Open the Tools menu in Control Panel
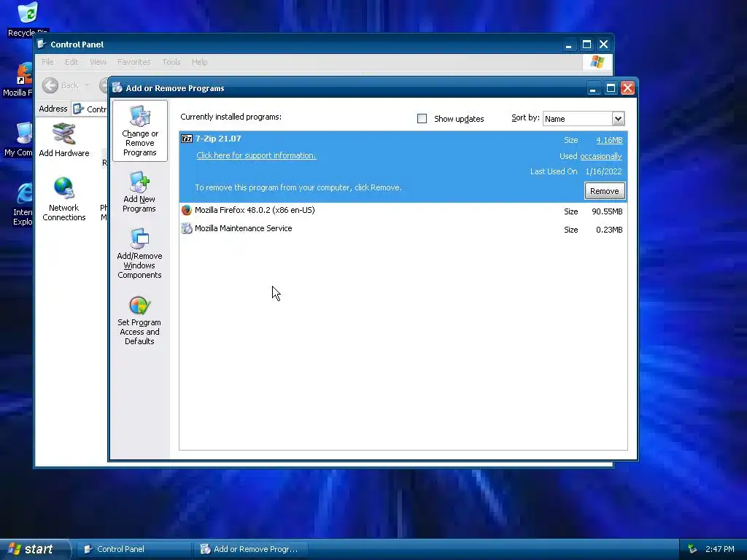The image size is (747, 560). pos(171,62)
